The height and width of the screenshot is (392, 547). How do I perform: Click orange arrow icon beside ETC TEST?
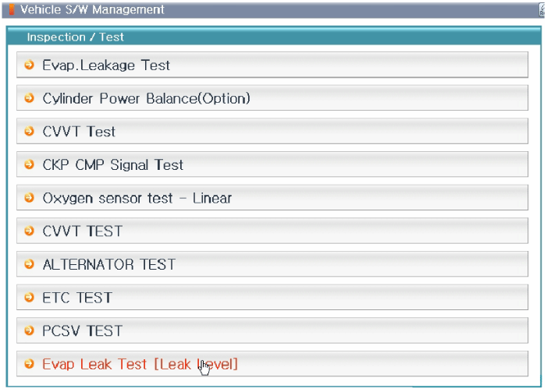coord(30,297)
